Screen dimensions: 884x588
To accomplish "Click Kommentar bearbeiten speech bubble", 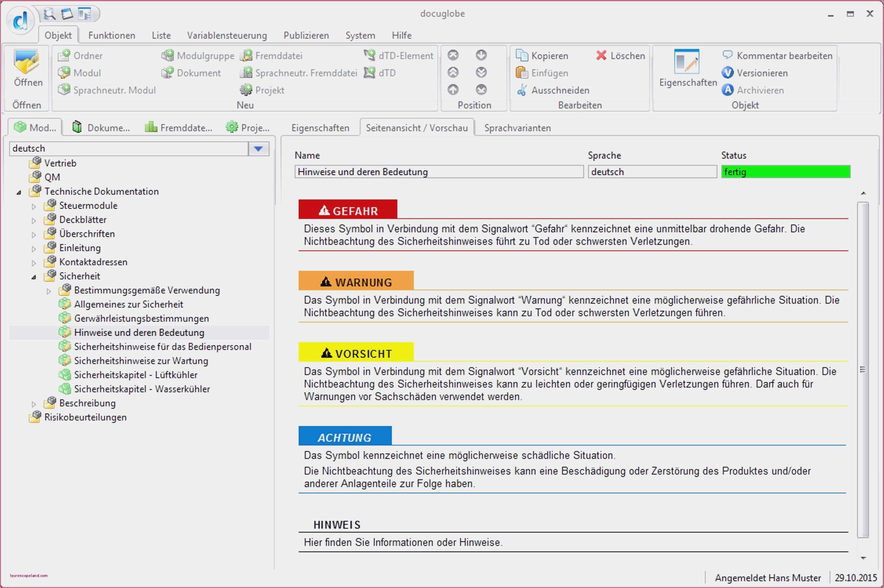I will click(728, 55).
